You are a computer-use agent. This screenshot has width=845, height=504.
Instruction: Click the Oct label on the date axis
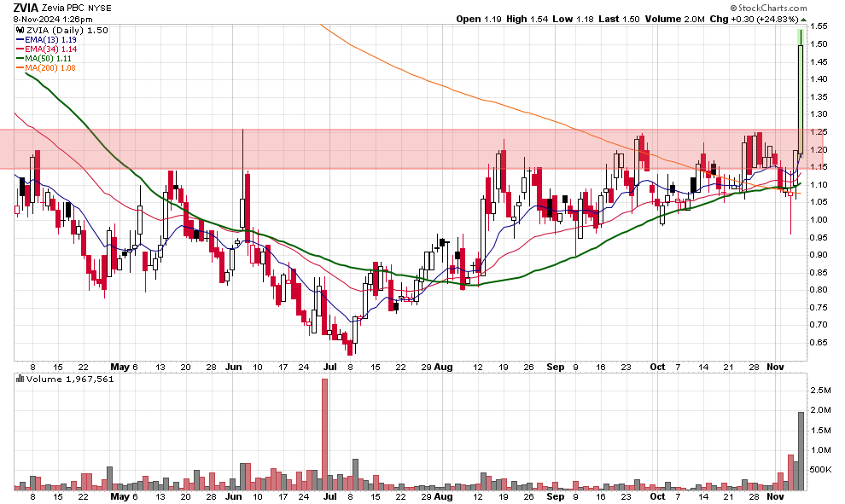click(656, 367)
